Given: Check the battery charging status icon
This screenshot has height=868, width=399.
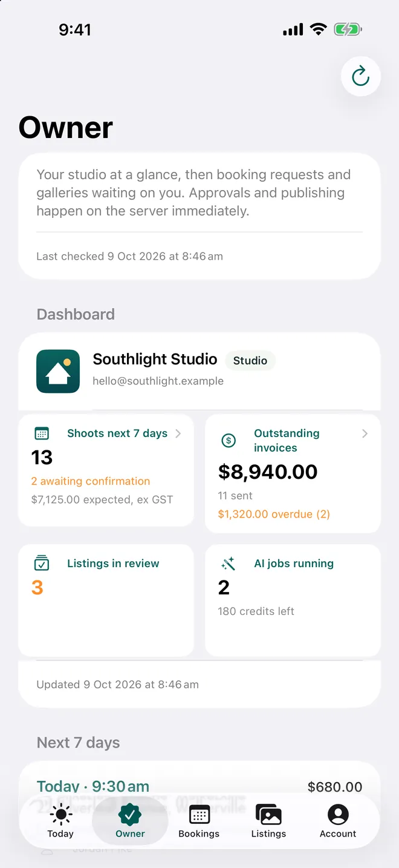Looking at the screenshot, I should (x=348, y=29).
